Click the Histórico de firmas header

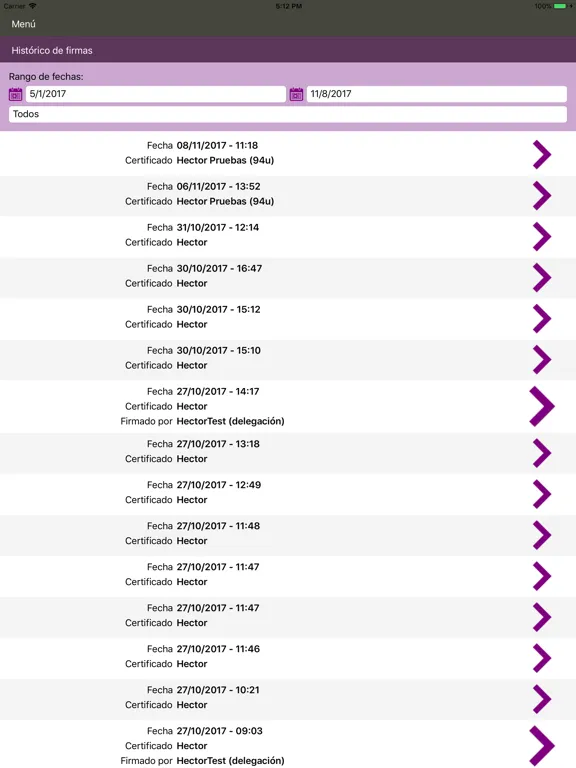[52, 50]
